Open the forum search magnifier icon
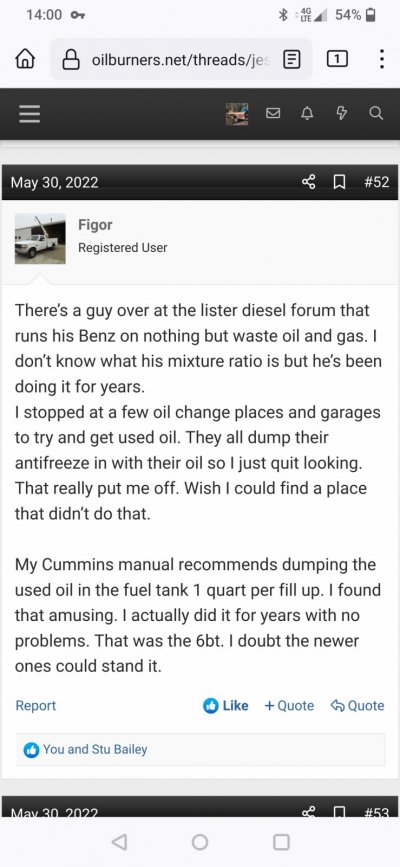Screen dimensions: 400x867 click(x=376, y=113)
